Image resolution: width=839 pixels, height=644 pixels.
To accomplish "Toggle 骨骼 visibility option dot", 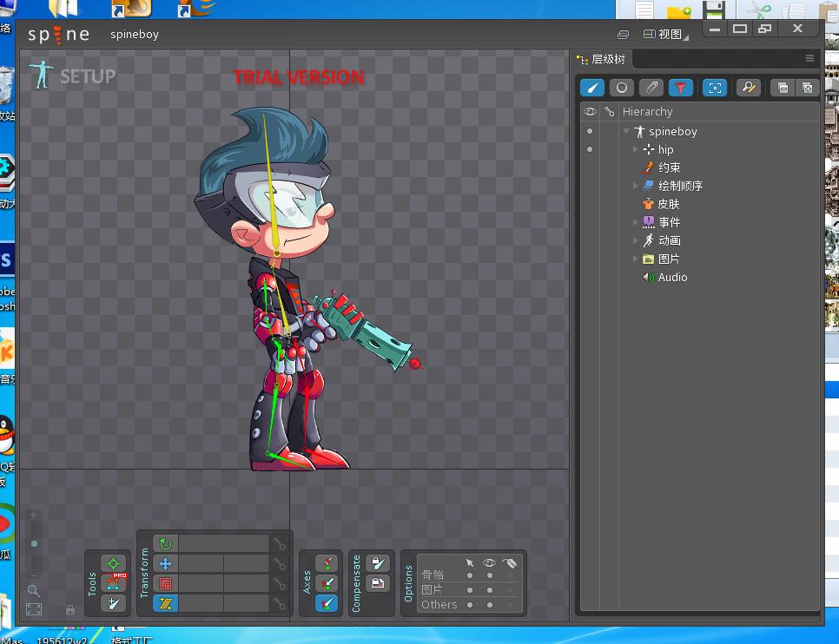I will click(490, 575).
